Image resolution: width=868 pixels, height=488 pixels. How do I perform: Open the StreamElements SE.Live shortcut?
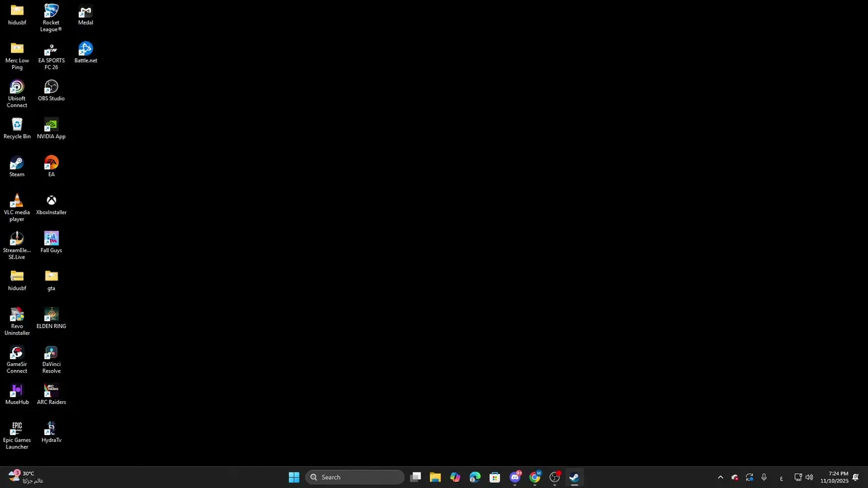(17, 245)
